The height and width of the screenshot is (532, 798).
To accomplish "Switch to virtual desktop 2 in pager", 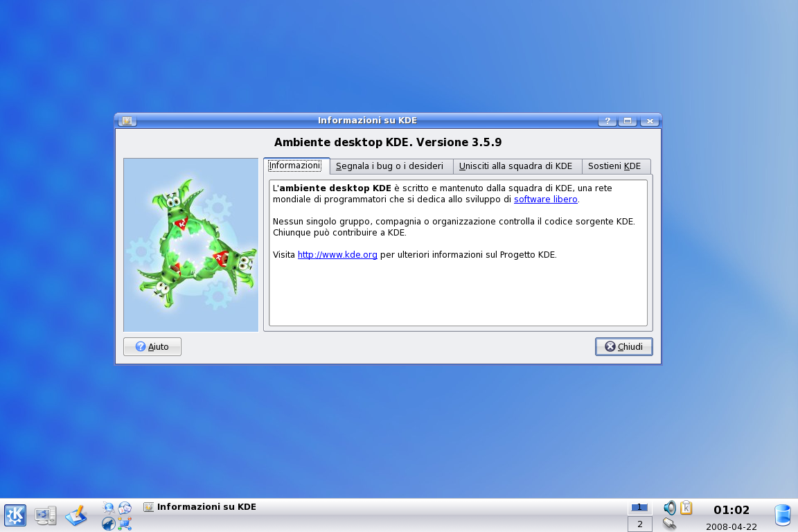I will tap(639, 524).
